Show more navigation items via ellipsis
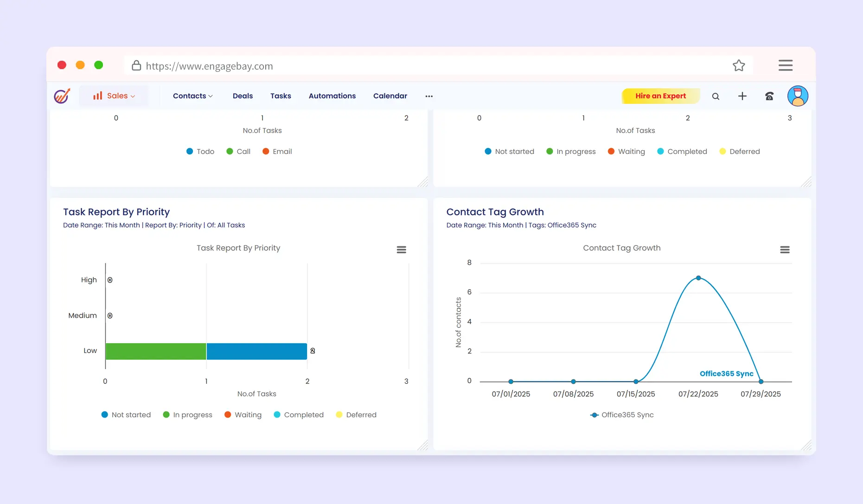 click(429, 96)
